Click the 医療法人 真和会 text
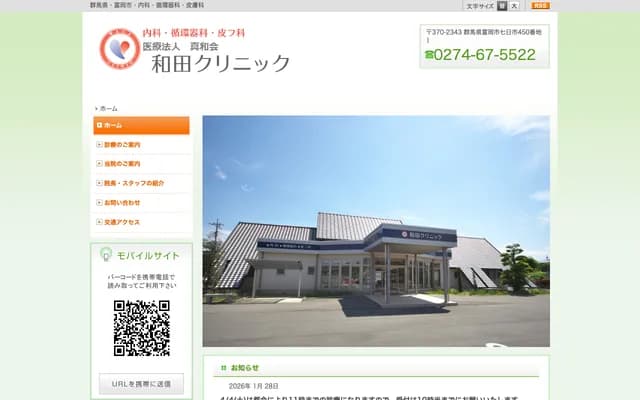Screen dimensions: 640x400 (x=181, y=46)
